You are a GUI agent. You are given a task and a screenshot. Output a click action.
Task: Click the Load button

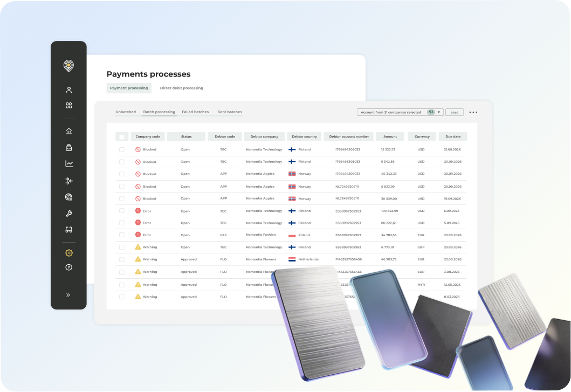[455, 112]
